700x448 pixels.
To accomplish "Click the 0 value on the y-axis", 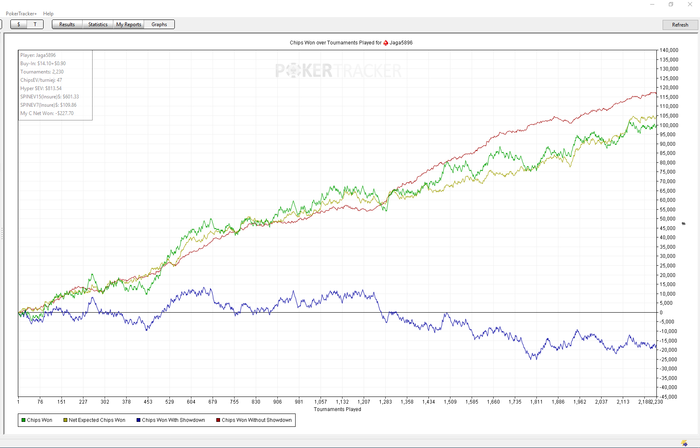I will pyautogui.click(x=661, y=313).
